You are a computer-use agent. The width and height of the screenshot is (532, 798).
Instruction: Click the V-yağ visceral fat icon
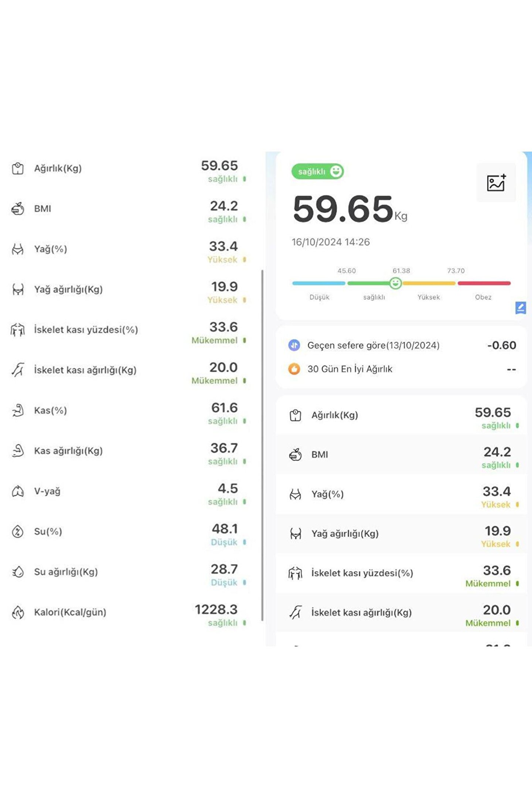18,491
